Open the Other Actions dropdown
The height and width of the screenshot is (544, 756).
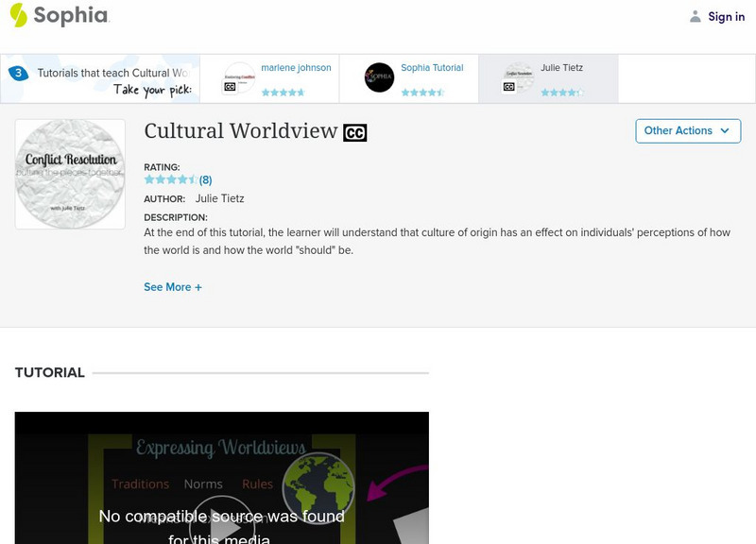(x=687, y=131)
